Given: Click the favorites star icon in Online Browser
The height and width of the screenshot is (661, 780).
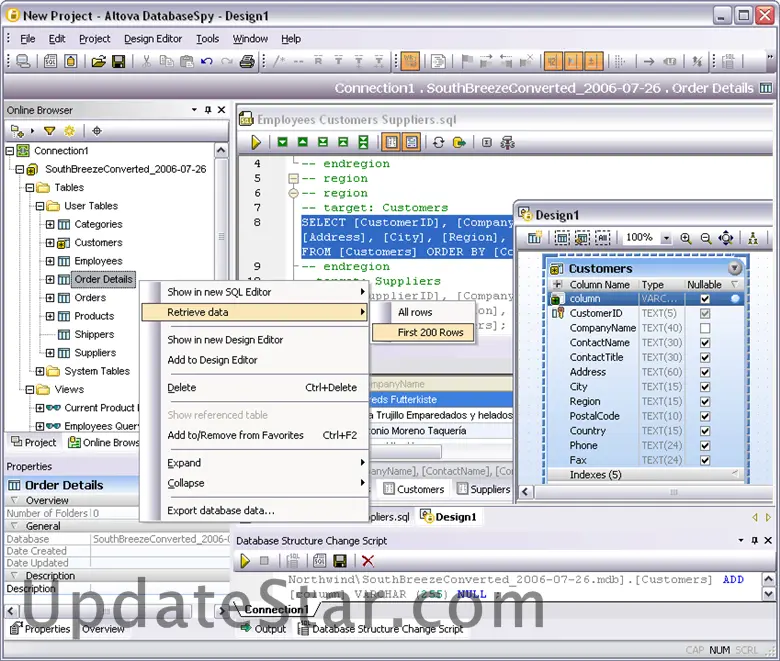Looking at the screenshot, I should tap(70, 131).
